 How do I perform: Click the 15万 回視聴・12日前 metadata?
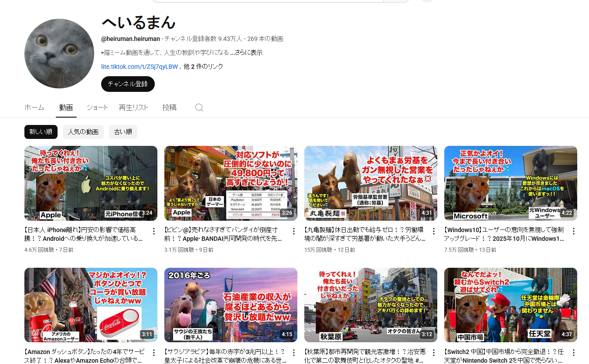tap(330, 250)
